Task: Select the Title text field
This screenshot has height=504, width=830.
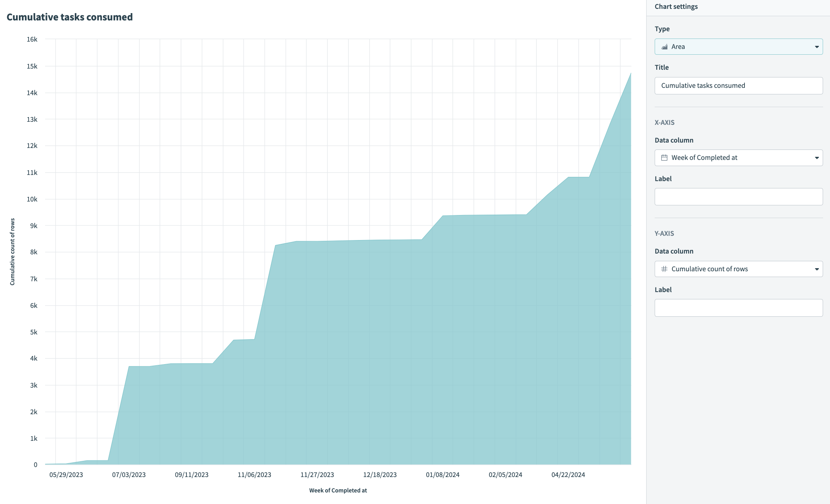Action: (x=738, y=86)
